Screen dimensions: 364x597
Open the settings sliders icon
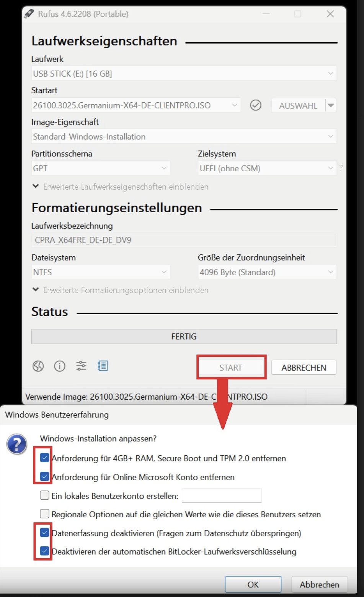81,366
